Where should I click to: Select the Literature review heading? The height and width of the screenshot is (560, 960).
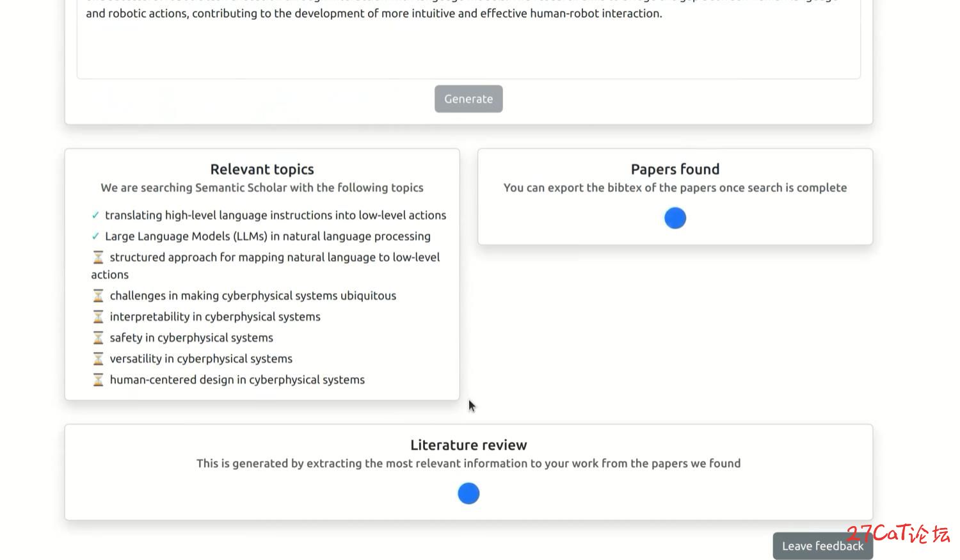(468, 445)
